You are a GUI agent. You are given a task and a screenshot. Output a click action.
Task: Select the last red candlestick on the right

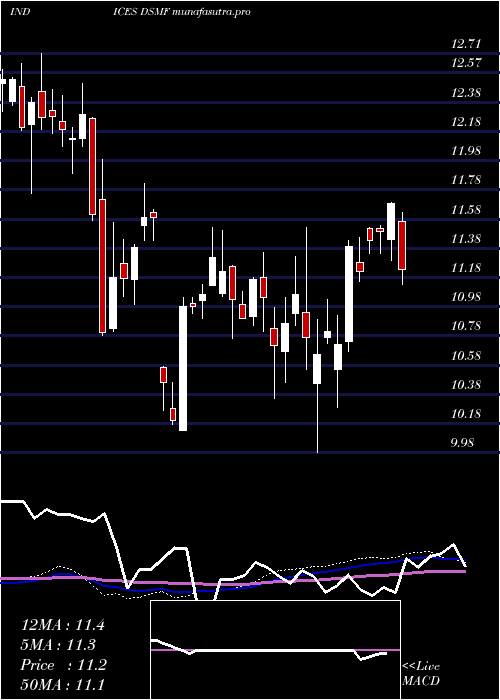(x=402, y=246)
